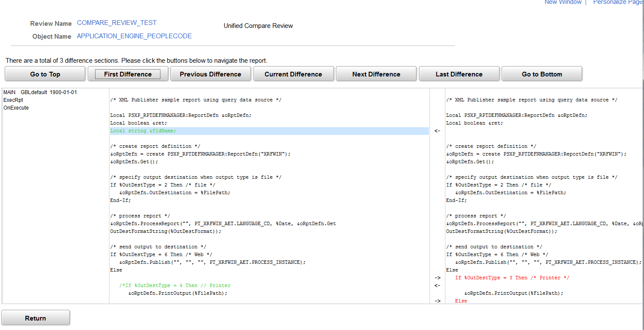
Task: Click the Next Difference button
Action: pyautogui.click(x=376, y=73)
